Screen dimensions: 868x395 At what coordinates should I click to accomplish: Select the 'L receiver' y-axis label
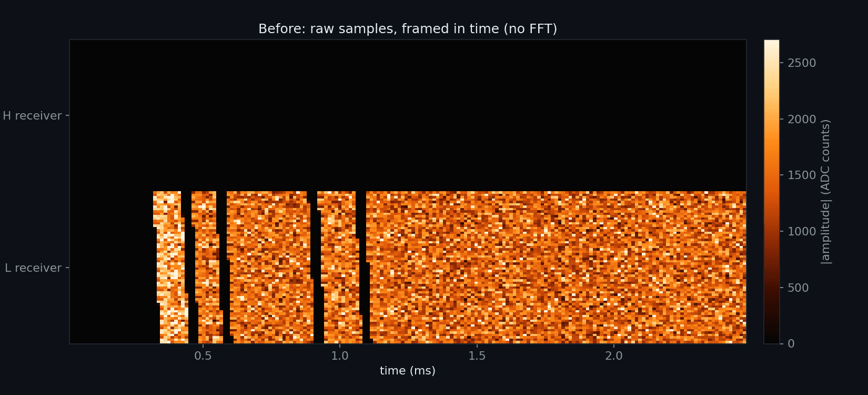(33, 268)
